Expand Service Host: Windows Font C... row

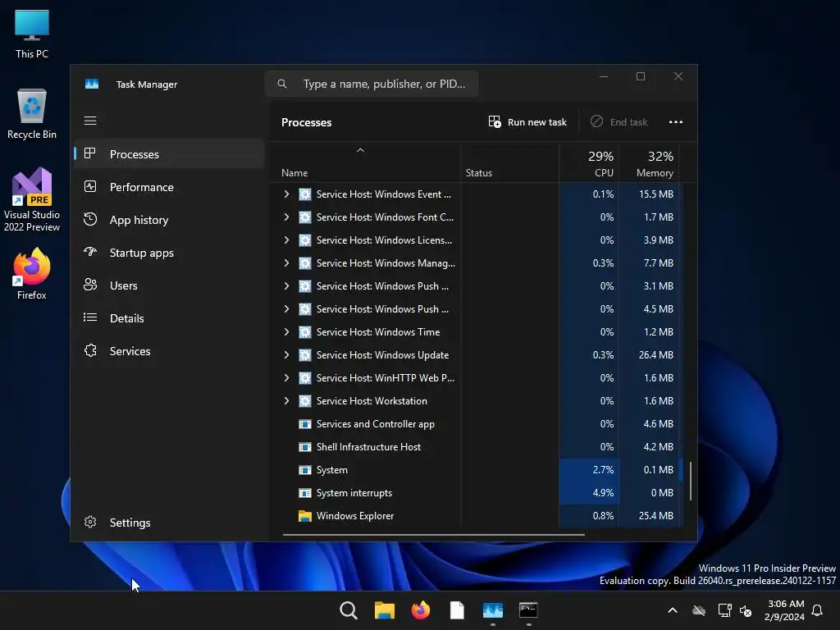(286, 217)
